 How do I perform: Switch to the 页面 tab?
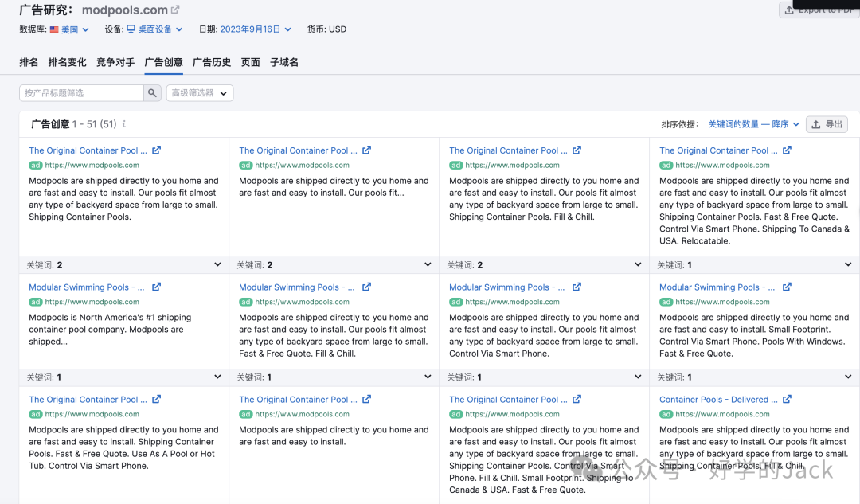(251, 63)
